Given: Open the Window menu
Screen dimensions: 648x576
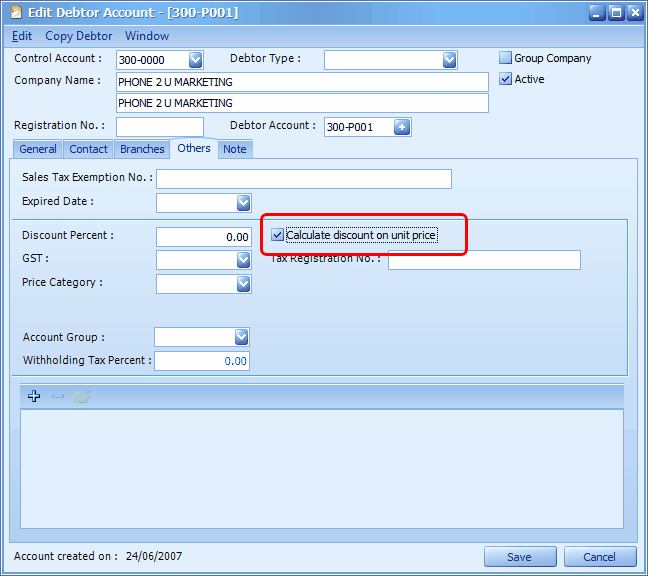Looking at the screenshot, I should pyautogui.click(x=147, y=36).
